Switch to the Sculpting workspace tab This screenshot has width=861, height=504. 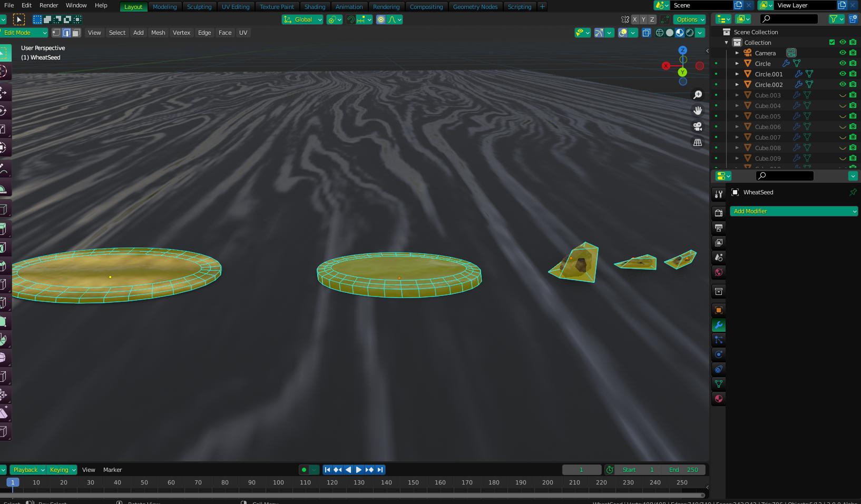coord(199,7)
